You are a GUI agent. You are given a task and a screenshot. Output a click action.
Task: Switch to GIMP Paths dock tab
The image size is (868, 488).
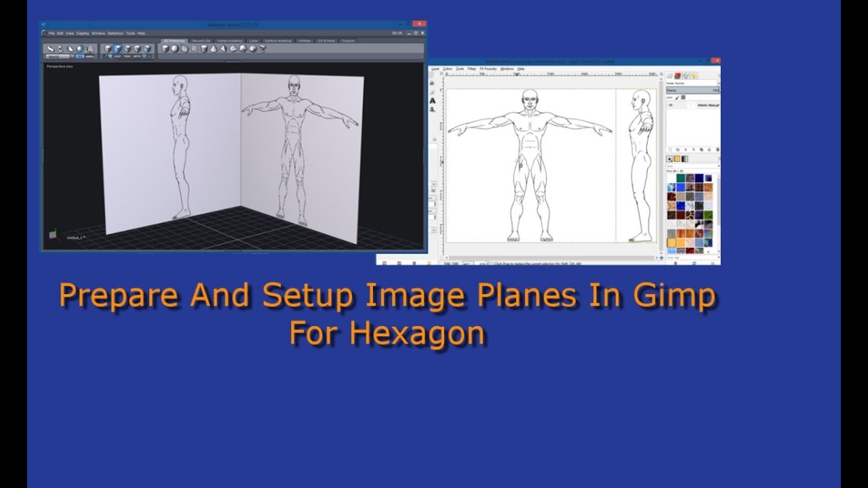[x=686, y=76]
